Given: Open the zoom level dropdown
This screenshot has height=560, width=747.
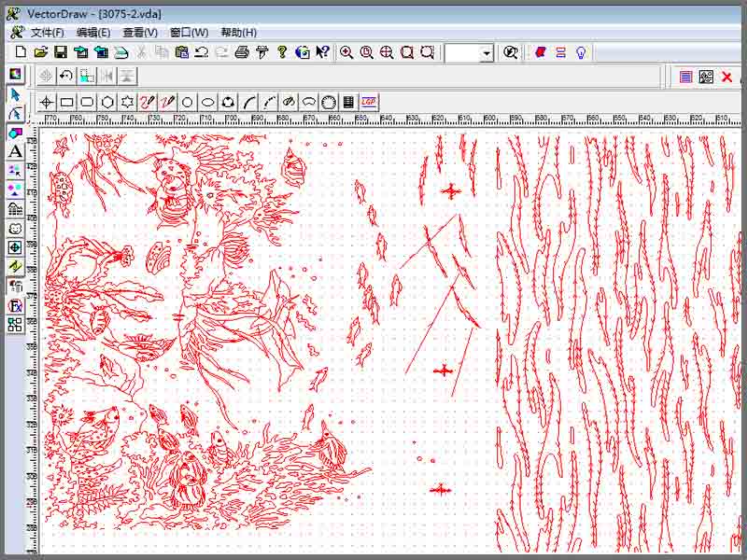Looking at the screenshot, I should point(486,53).
